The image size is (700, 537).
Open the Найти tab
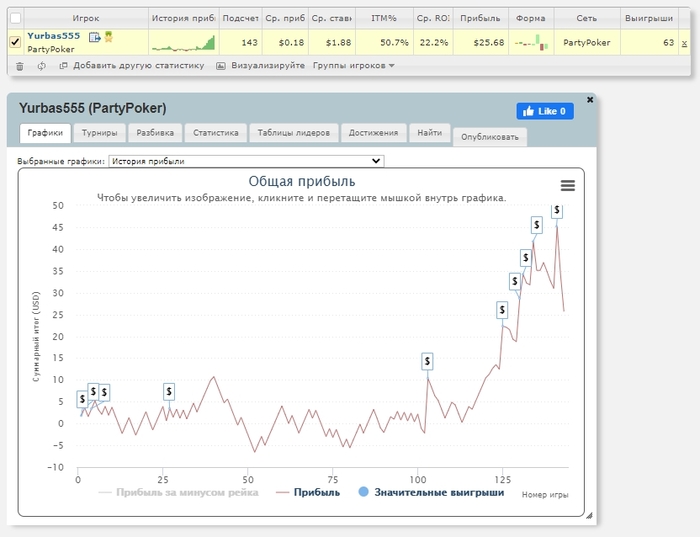click(x=429, y=133)
